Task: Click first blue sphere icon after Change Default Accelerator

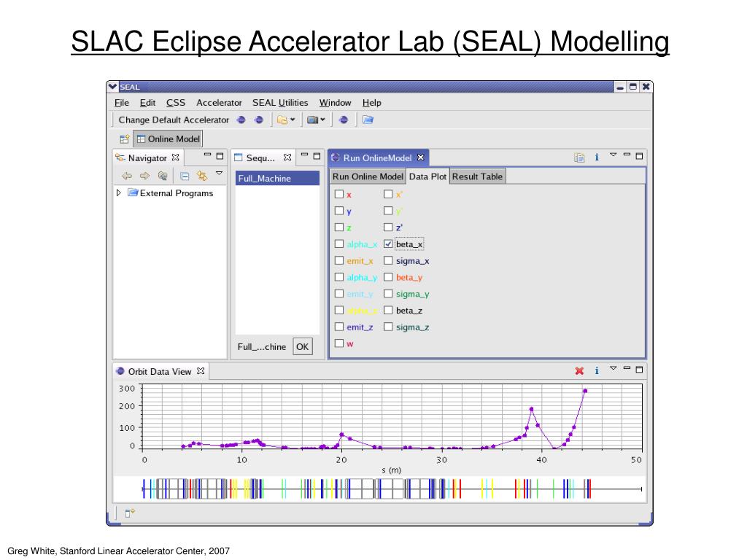Action: point(241,120)
